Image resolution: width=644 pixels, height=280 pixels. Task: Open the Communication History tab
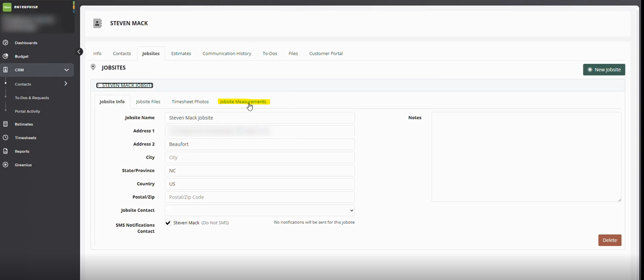(227, 53)
